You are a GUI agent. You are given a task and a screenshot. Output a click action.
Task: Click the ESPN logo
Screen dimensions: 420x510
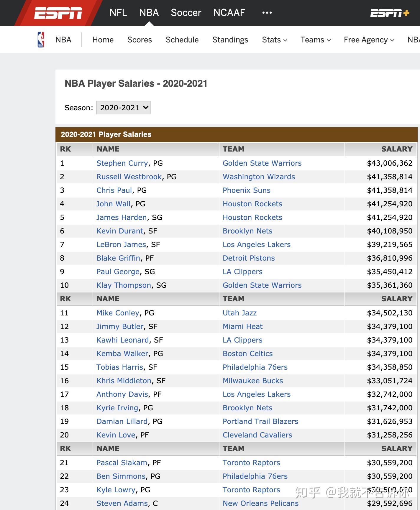click(x=58, y=13)
